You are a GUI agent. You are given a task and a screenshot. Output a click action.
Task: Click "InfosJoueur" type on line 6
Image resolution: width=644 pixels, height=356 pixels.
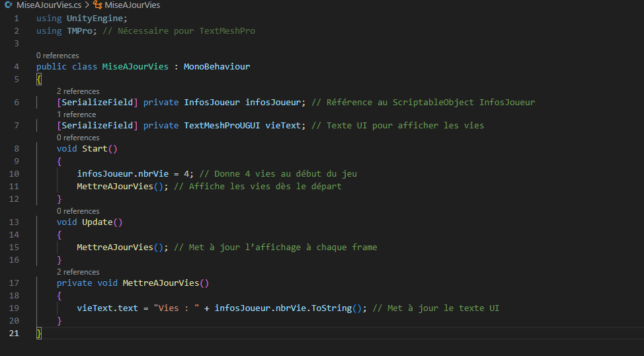212,103
